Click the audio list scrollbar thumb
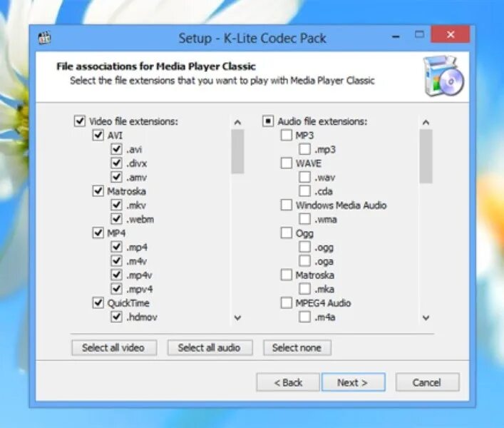 [426, 156]
